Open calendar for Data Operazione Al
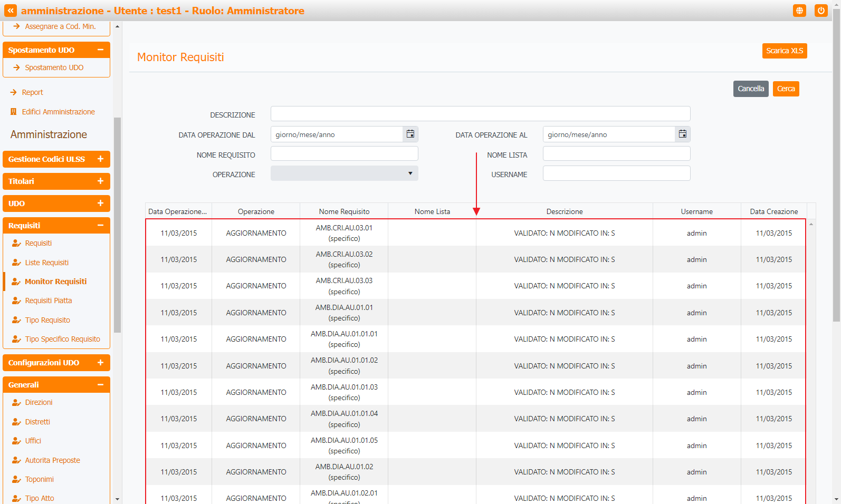This screenshot has height=504, width=841. point(682,134)
